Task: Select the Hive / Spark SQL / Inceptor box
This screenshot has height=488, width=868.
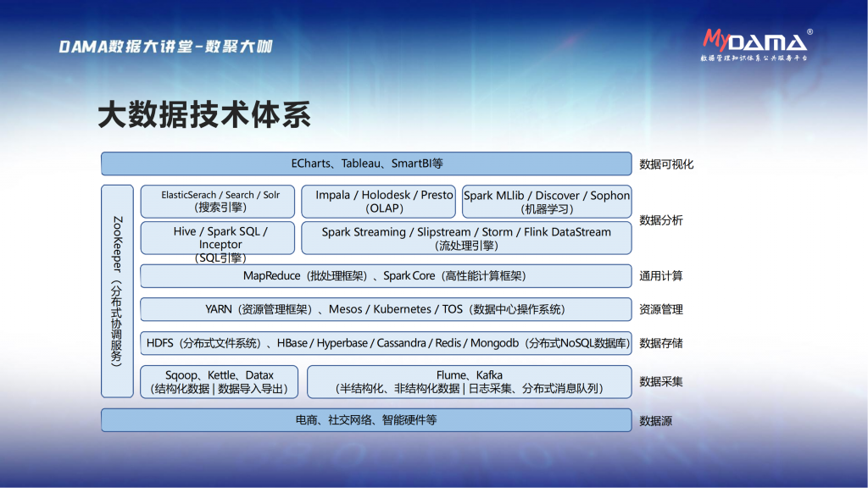Action: point(218,238)
